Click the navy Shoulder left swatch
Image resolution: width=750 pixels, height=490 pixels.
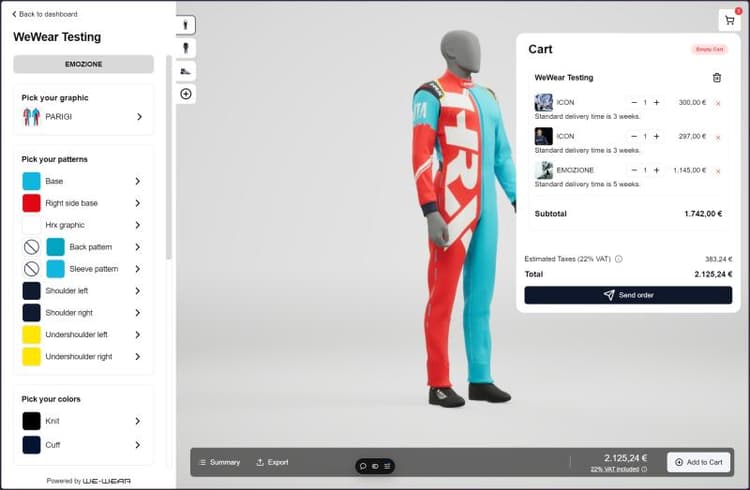click(32, 291)
